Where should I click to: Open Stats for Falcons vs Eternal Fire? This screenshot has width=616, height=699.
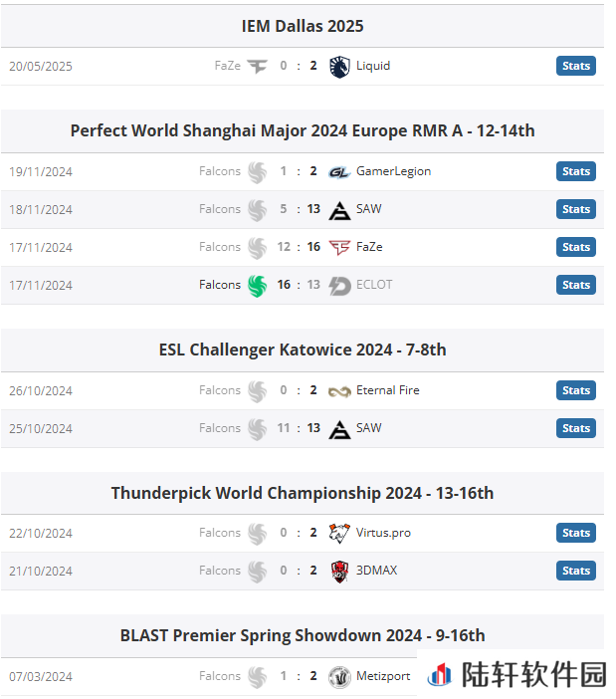coord(575,391)
